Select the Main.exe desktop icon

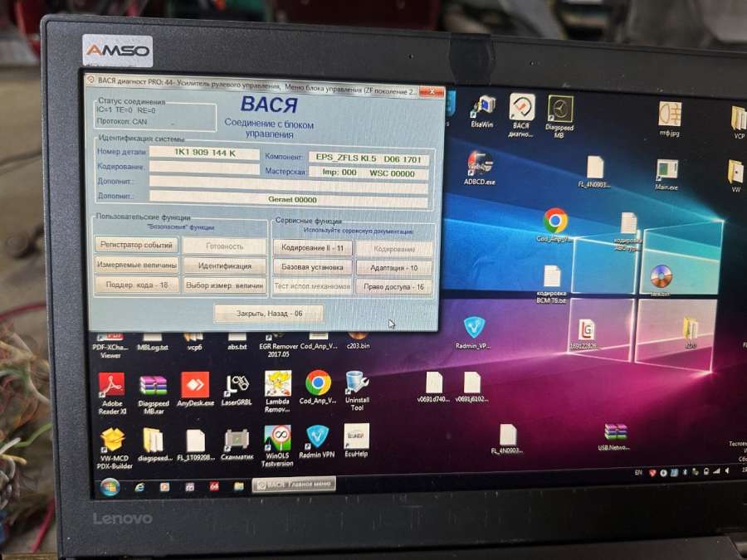tap(666, 175)
